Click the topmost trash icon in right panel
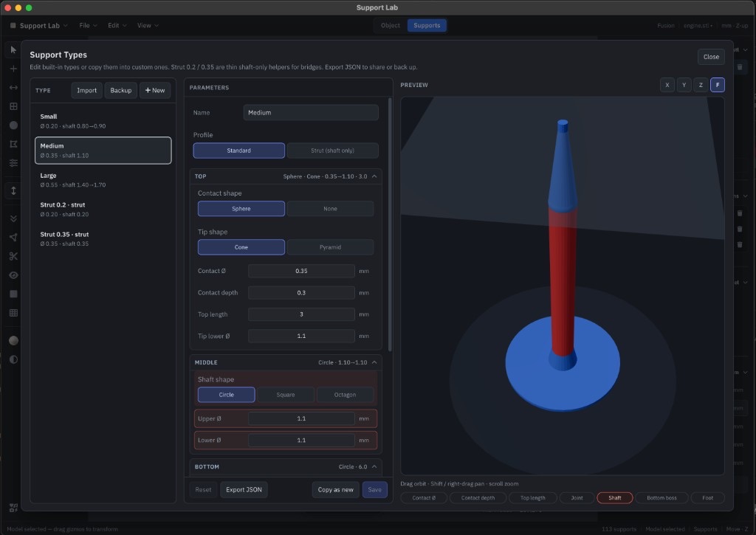This screenshot has width=756, height=535. click(x=740, y=67)
